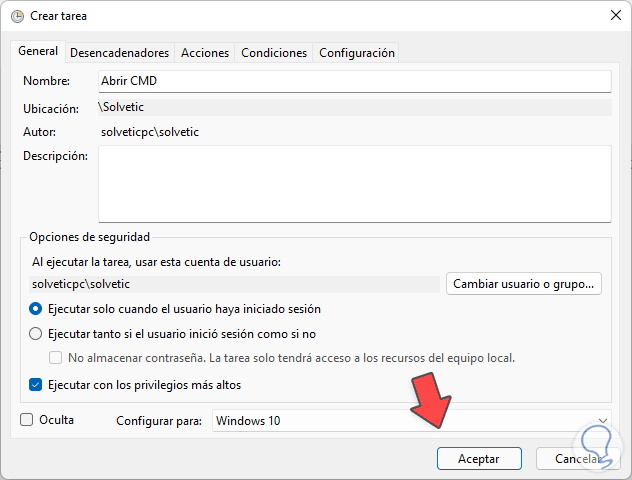Screen dimensions: 632x480
Task: Click the Ubicación field showing \Solvetic
Action: tap(354, 106)
